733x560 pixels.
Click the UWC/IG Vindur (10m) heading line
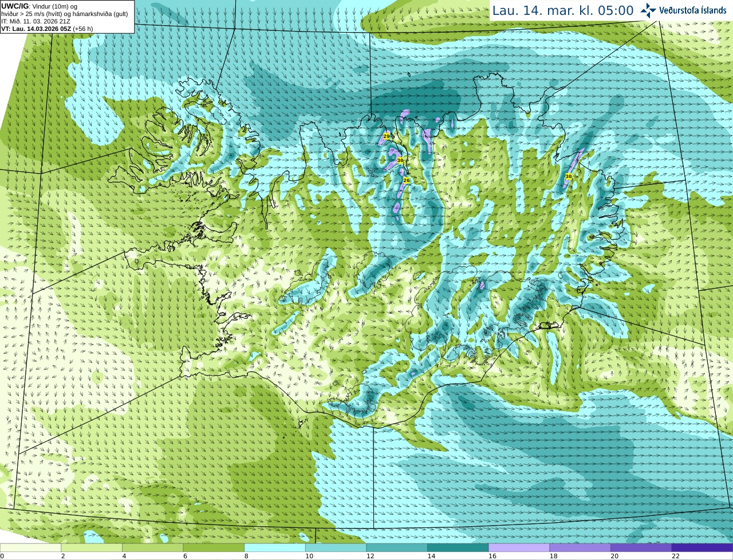click(x=40, y=6)
